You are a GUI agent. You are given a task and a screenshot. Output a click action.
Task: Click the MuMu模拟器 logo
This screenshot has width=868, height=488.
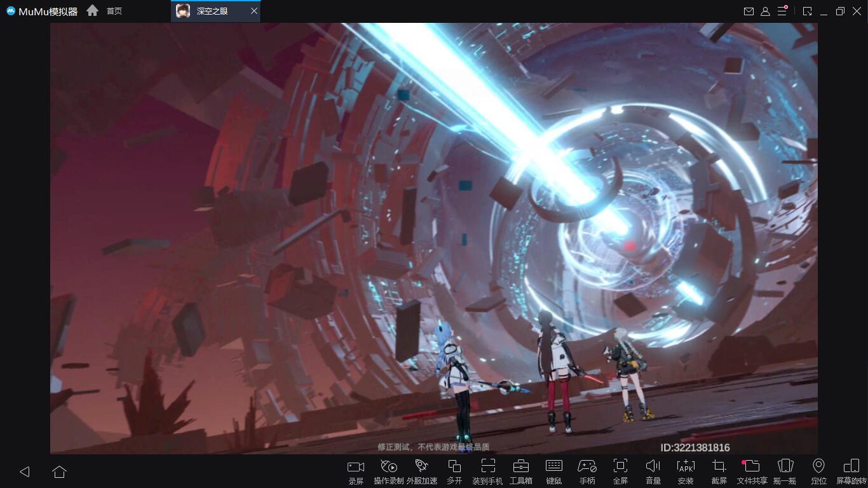point(42,11)
